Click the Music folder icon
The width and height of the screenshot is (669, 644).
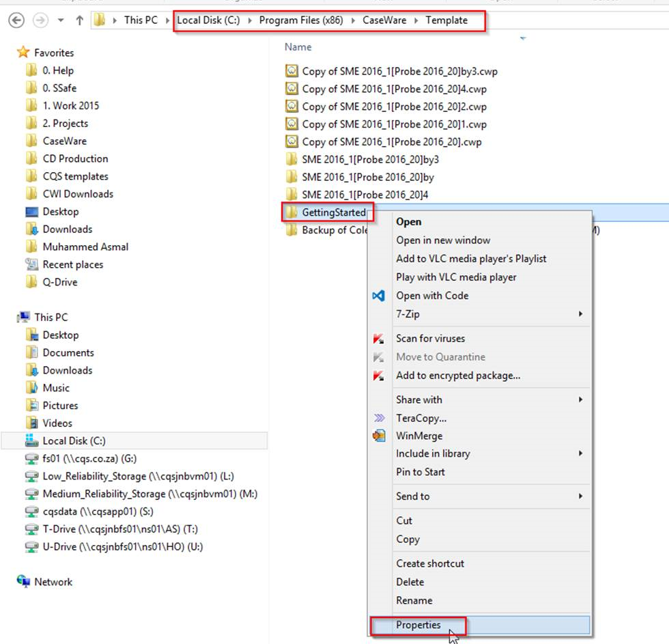[31, 388]
